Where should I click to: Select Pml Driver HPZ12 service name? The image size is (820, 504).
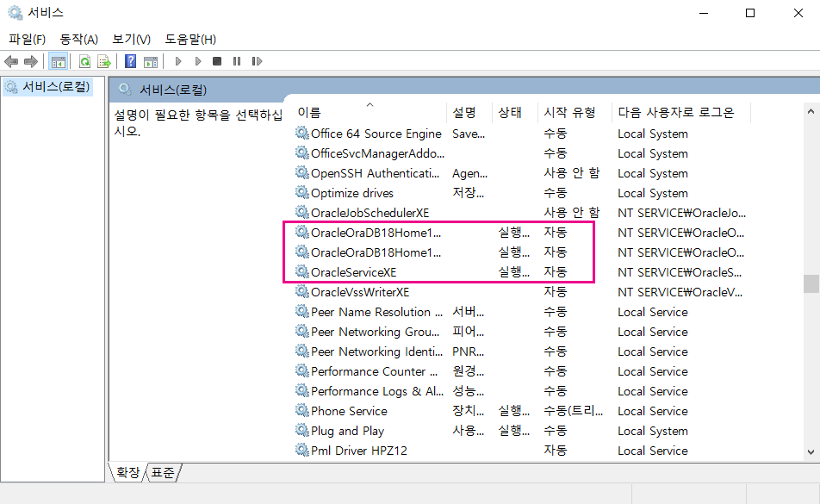358,451
